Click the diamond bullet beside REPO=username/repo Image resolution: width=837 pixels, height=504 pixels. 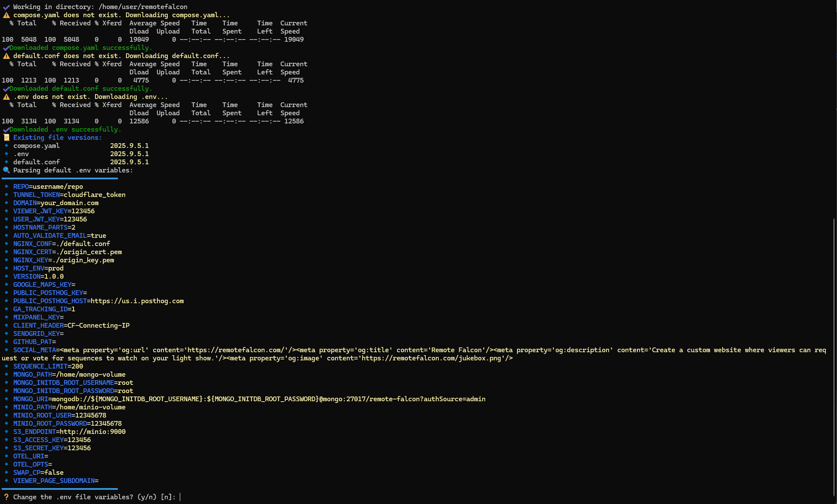6,187
